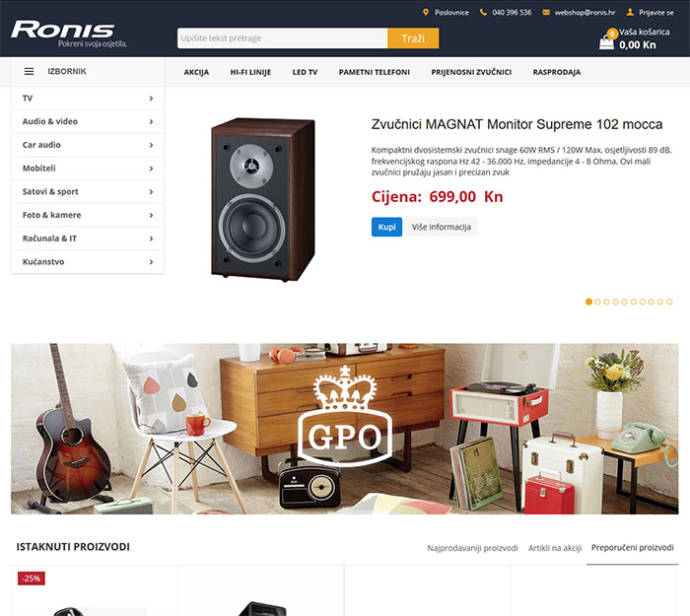This screenshot has height=616, width=690.
Task: Open the shopping basket icon
Action: [x=606, y=41]
